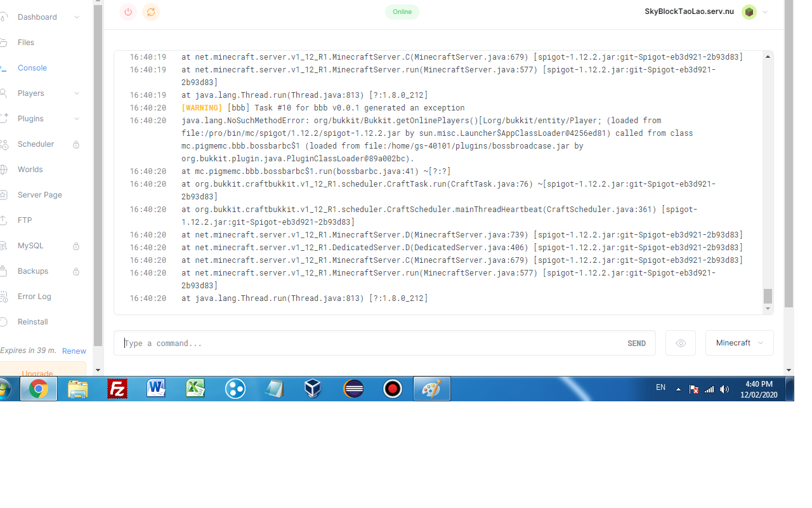Open the volume speaker tray icon
The height and width of the screenshot is (508, 812).
(724, 389)
